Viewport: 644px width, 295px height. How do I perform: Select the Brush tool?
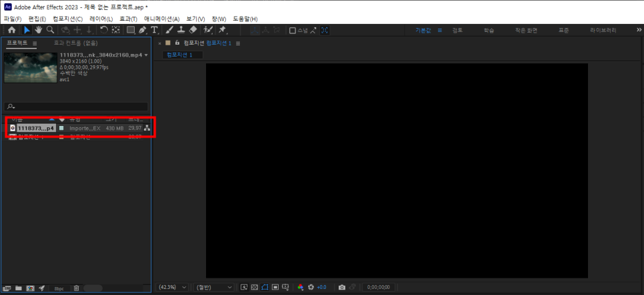169,30
